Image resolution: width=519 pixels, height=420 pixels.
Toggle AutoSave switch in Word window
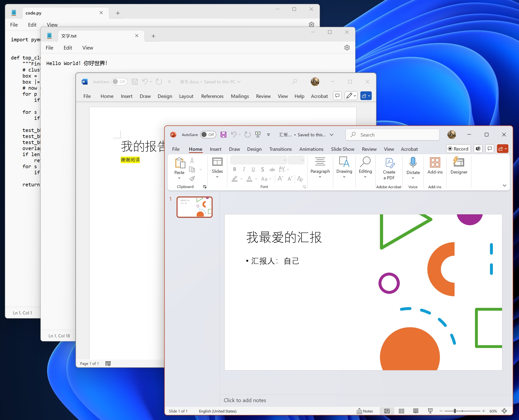point(119,82)
